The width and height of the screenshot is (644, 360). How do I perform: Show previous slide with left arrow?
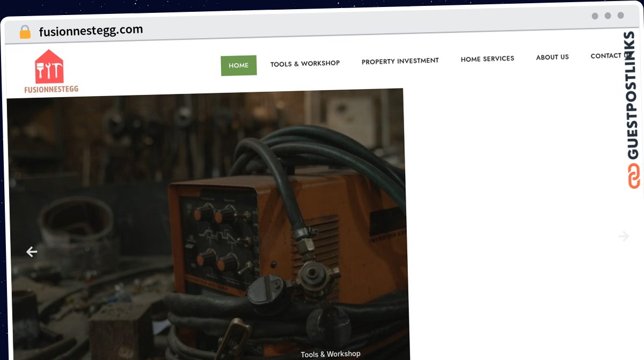32,251
